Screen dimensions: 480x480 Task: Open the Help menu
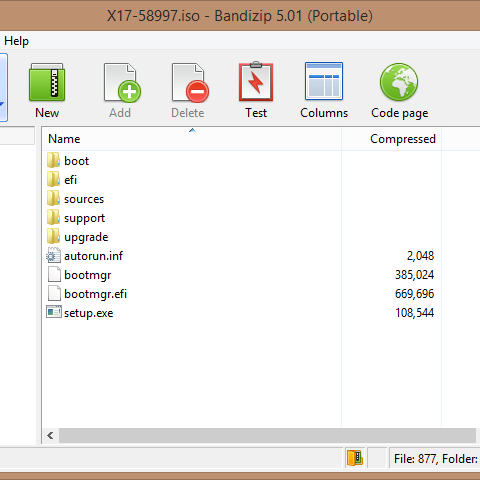(x=16, y=41)
